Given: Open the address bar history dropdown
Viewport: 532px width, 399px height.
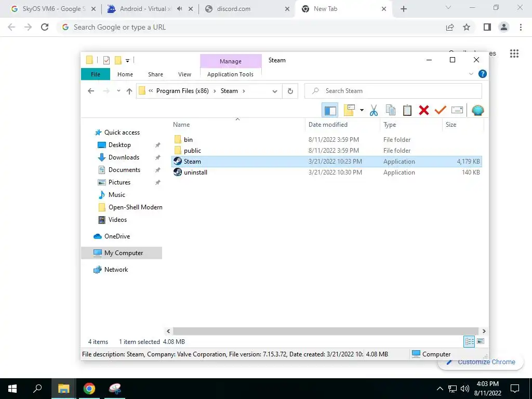Looking at the screenshot, I should tap(275, 91).
